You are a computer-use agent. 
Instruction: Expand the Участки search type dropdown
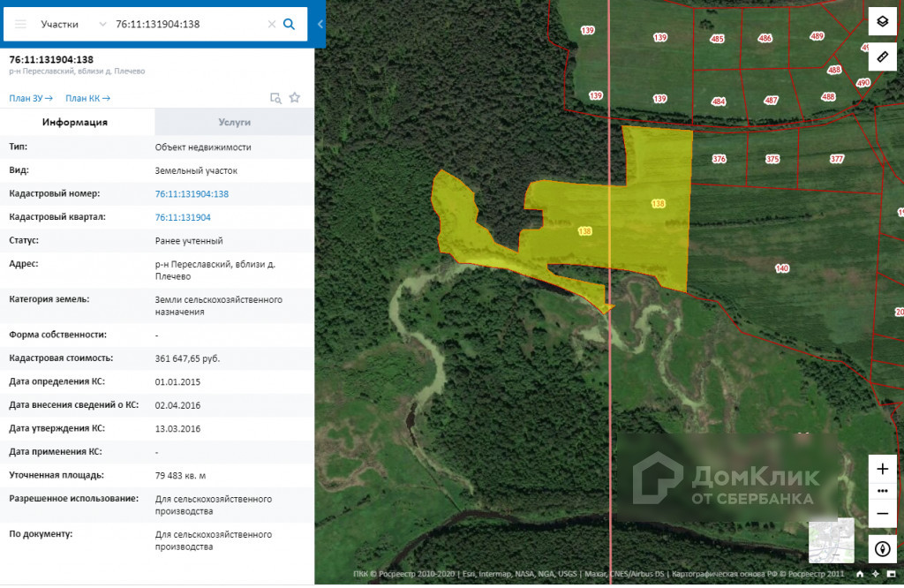tap(102, 24)
